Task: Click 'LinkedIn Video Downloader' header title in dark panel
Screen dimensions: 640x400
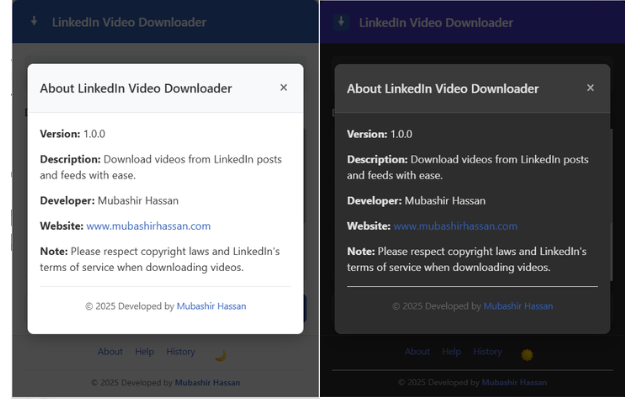Action: tap(436, 22)
